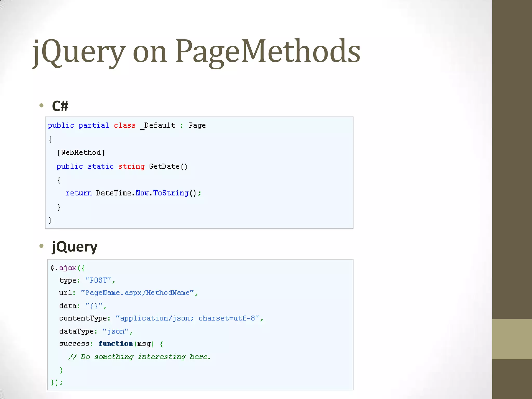Click 'success: function(msg) {' line
This screenshot has width=532, height=399.
pos(111,344)
